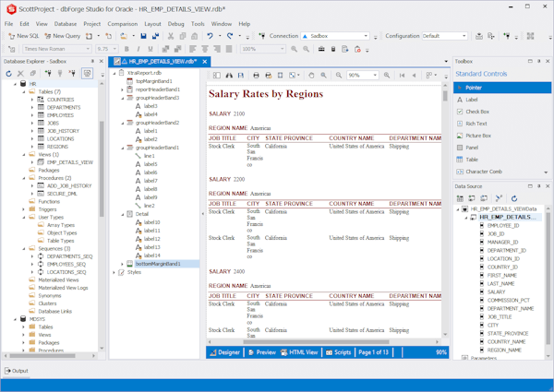Select the EMP_DETAILS_VIEW view node
The image size is (554, 392).
click(70, 162)
